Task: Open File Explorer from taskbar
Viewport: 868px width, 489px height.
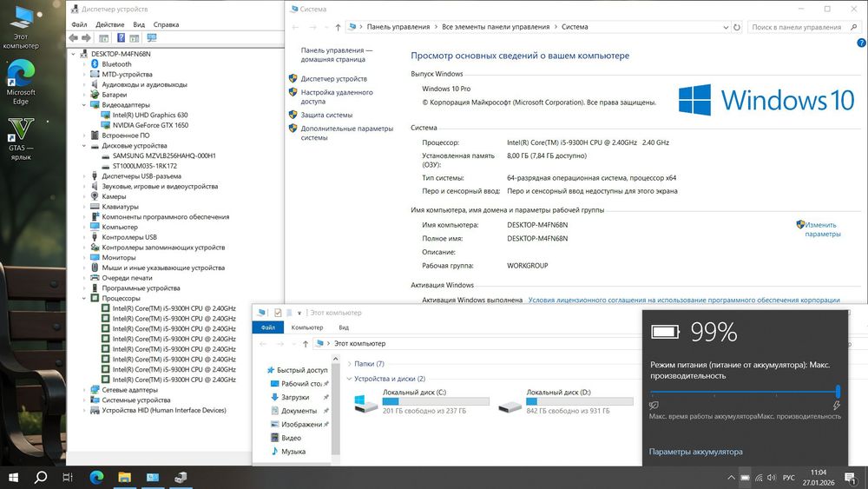Action: tap(124, 477)
